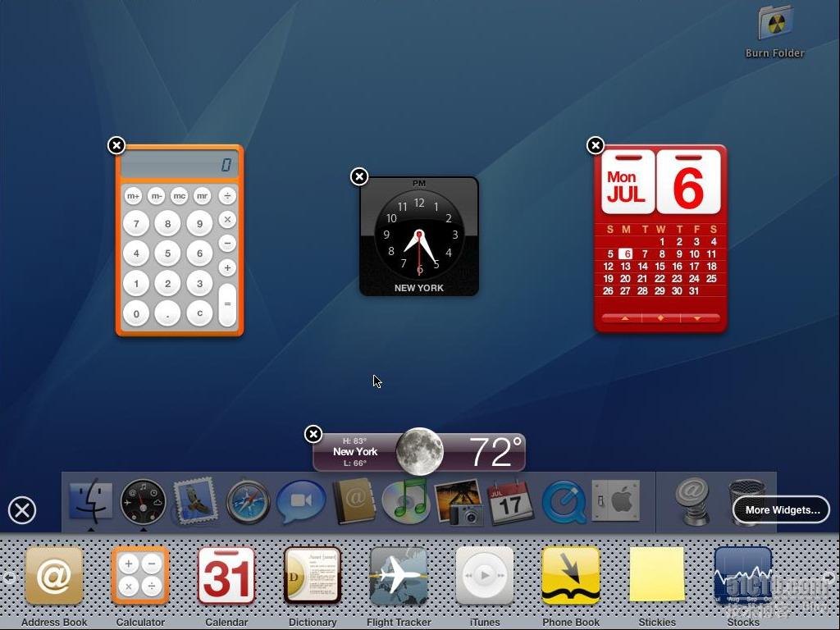This screenshot has height=630, width=840.
Task: Click the Mon JUL date panel
Action: [628, 182]
